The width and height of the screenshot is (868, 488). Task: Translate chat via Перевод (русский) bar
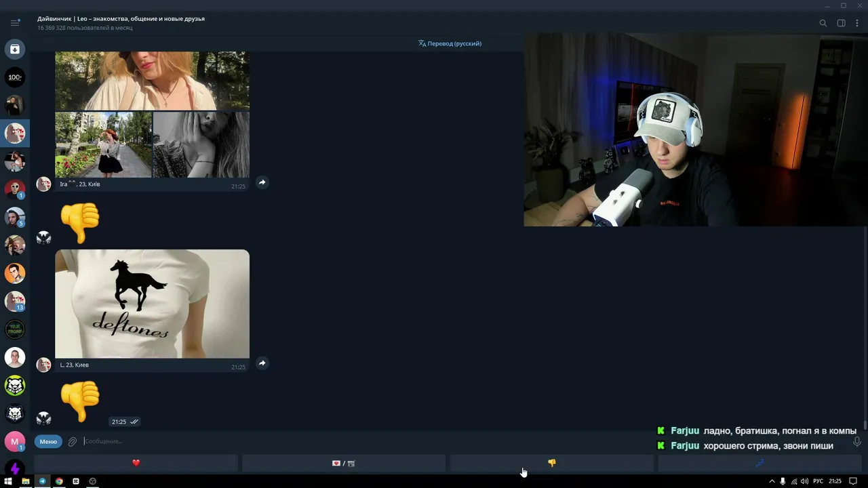(x=450, y=43)
